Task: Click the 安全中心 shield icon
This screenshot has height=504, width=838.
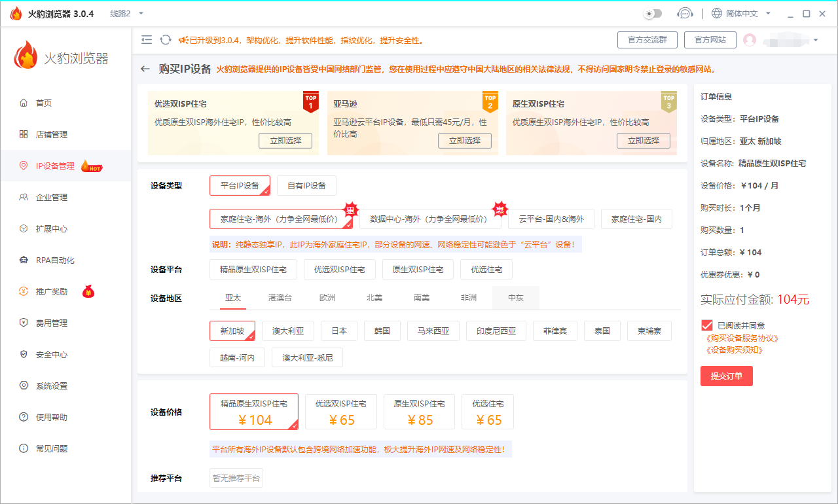Action: tap(24, 354)
